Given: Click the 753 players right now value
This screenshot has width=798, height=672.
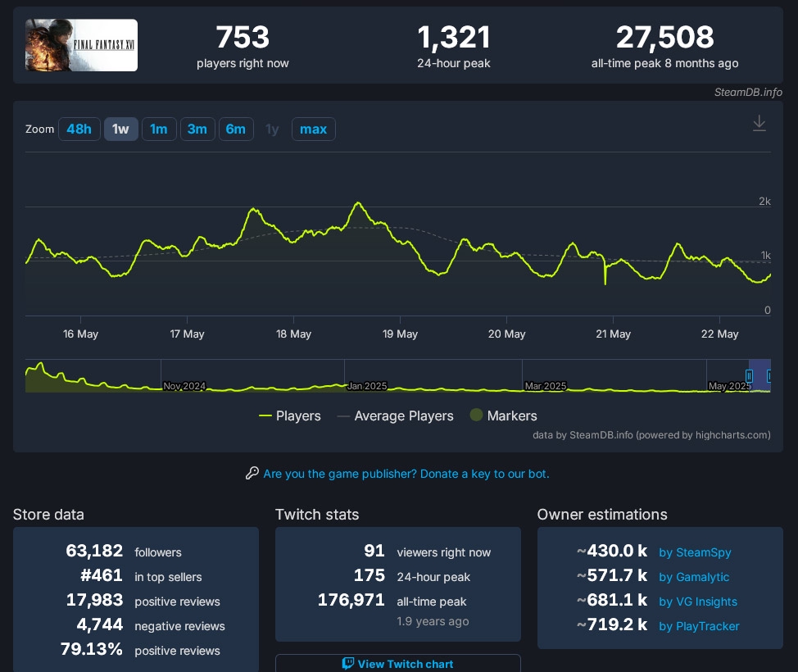Looking at the screenshot, I should (243, 37).
